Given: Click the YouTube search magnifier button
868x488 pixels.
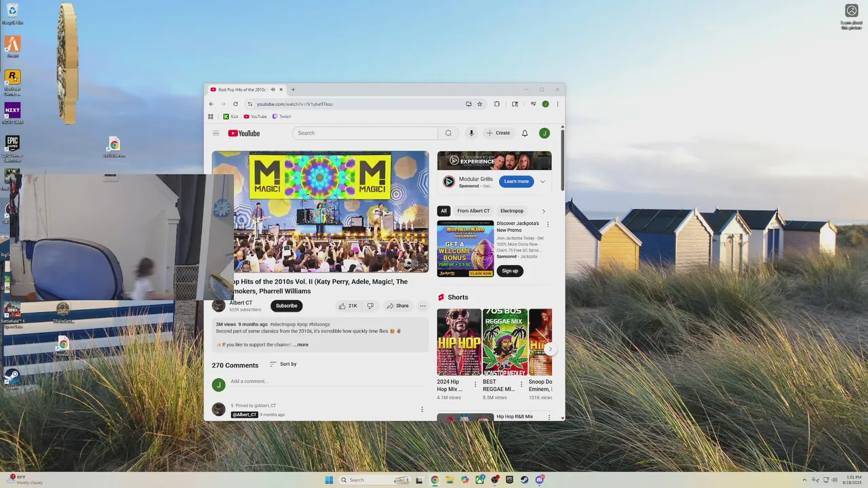Looking at the screenshot, I should 448,134.
